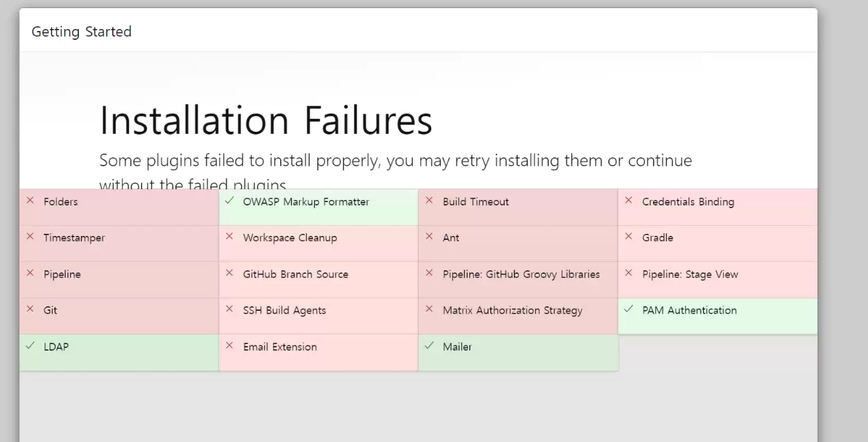The image size is (868, 442).
Task: Click the X icon beside Email Extension
Action: coord(230,345)
